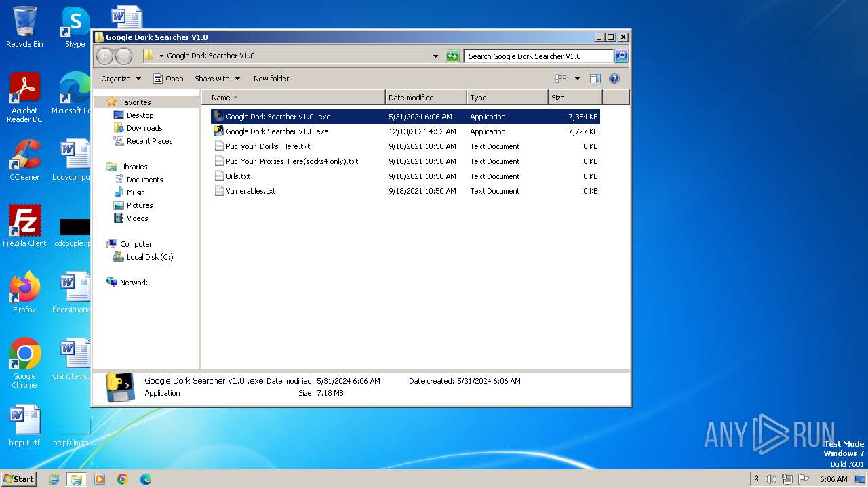The width and height of the screenshot is (868, 488).
Task: Click the Open toolbar button
Action: click(168, 79)
